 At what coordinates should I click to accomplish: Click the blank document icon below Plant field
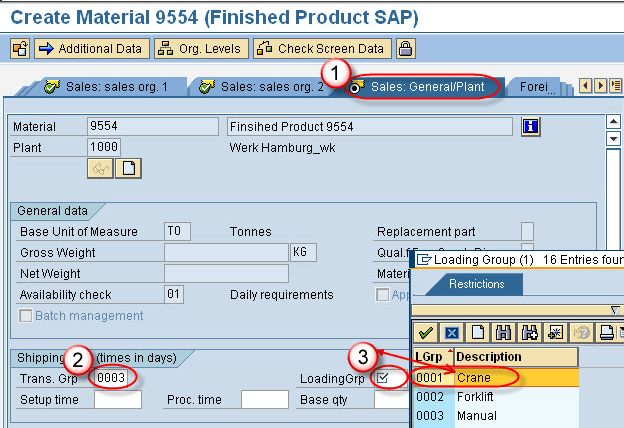click(127, 168)
